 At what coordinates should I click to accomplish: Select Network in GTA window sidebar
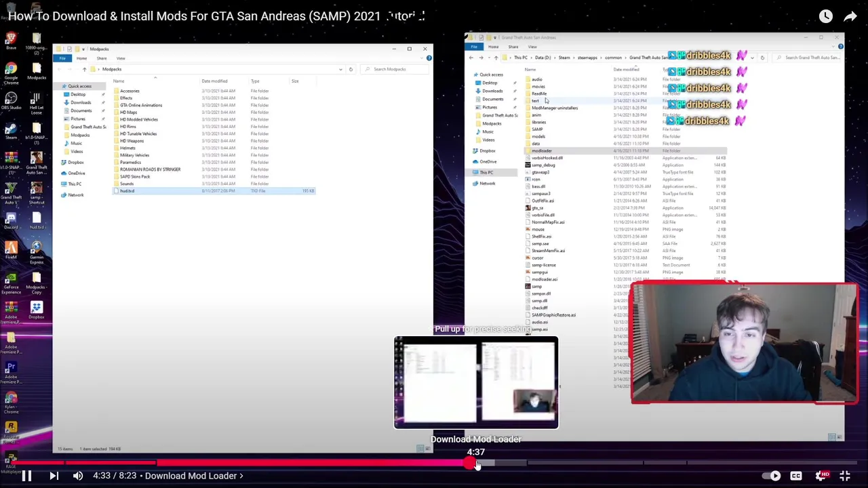coord(487,184)
